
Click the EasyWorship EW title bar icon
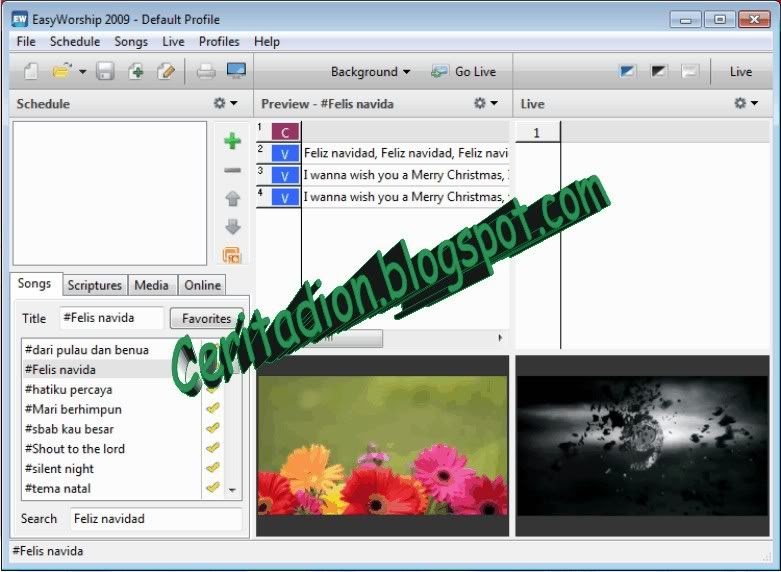pos(19,19)
